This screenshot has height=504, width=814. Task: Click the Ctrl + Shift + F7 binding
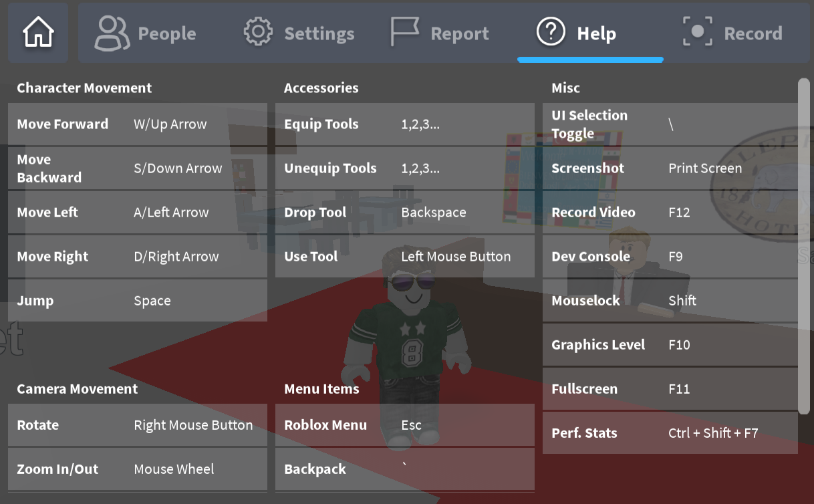coord(713,433)
